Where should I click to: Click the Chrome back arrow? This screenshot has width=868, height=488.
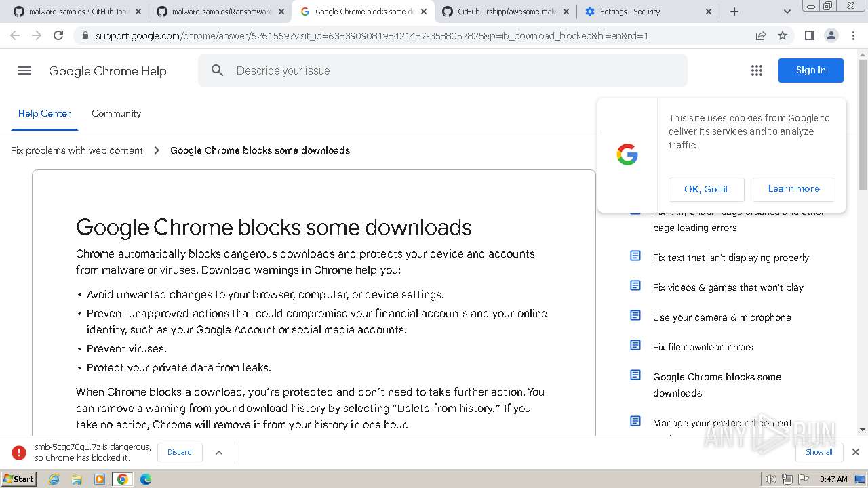coord(15,35)
